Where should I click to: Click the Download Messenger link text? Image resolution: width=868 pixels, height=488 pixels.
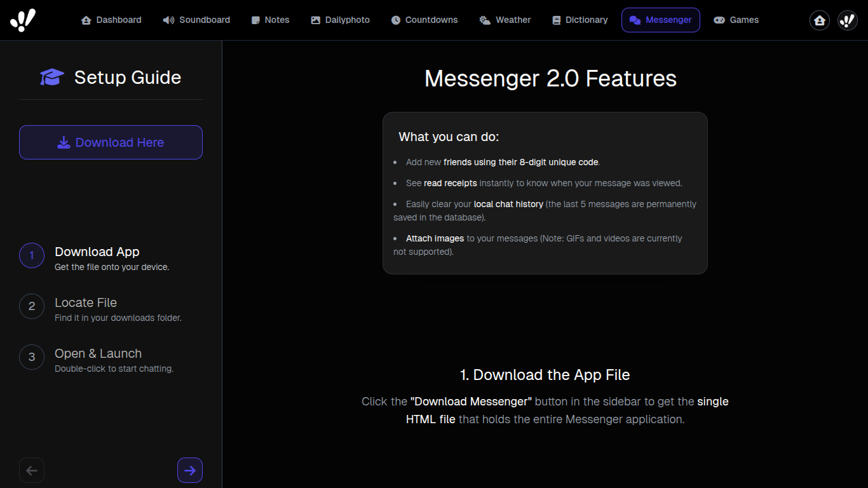coord(471,401)
